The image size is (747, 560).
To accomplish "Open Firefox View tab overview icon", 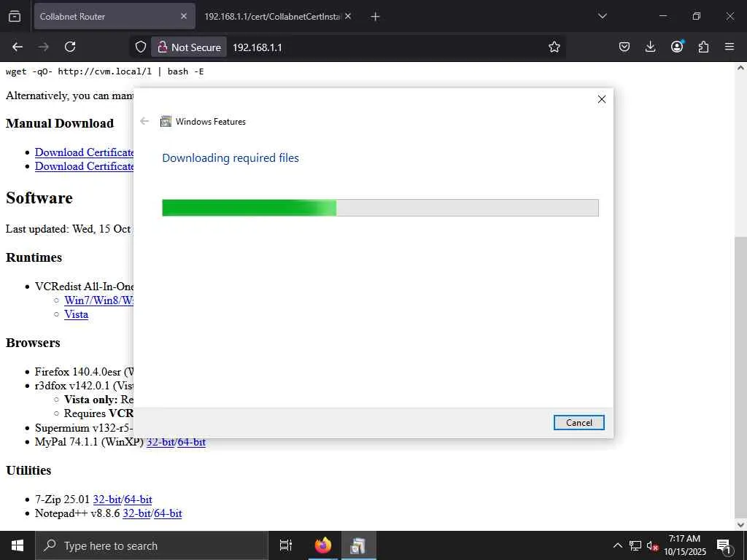I will [x=15, y=16].
